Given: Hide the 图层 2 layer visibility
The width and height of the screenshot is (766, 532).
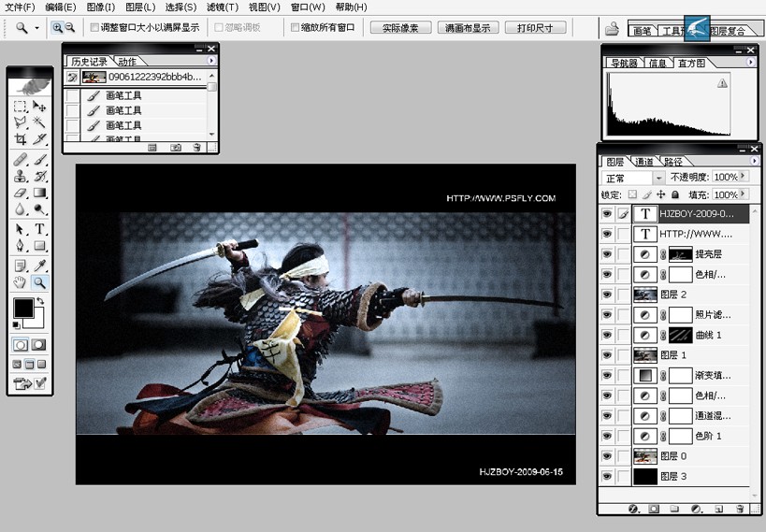Looking at the screenshot, I should pos(607,295).
